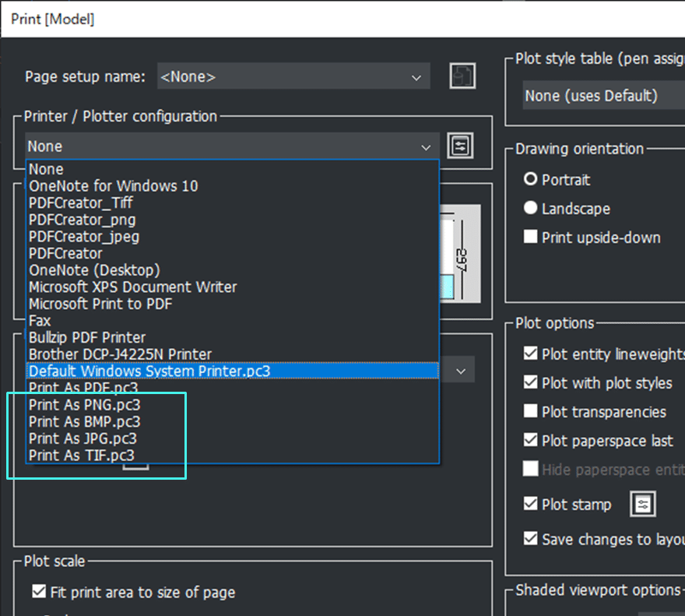
Task: Select Print As BMP.pc3
Action: click(233, 421)
